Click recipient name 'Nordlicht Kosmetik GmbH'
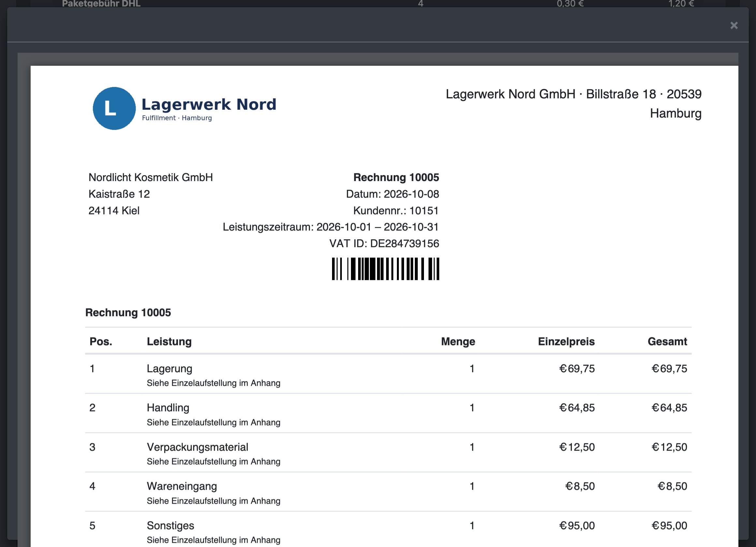The height and width of the screenshot is (547, 756). coord(150,177)
